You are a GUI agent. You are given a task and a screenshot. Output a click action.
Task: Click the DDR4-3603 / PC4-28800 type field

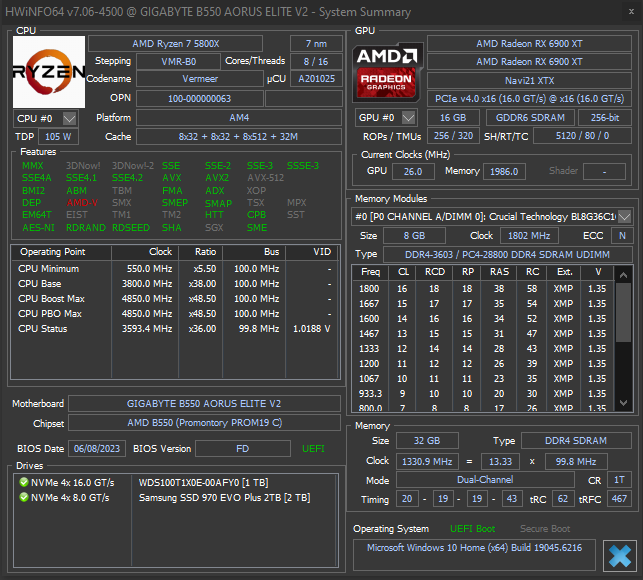[507, 255]
